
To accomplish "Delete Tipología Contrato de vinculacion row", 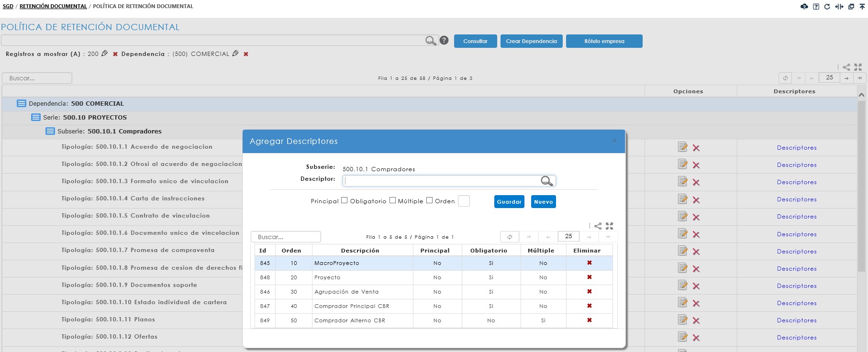I will point(696,217).
